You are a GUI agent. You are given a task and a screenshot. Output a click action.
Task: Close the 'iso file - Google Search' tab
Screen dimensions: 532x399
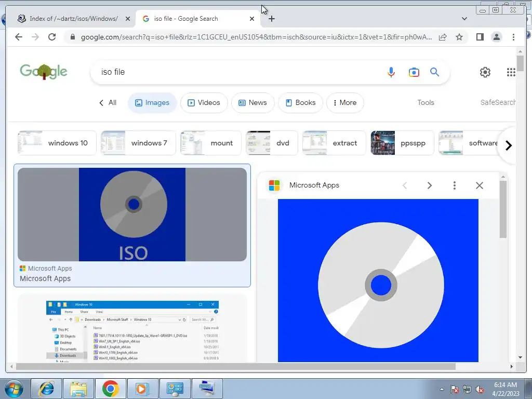252,19
